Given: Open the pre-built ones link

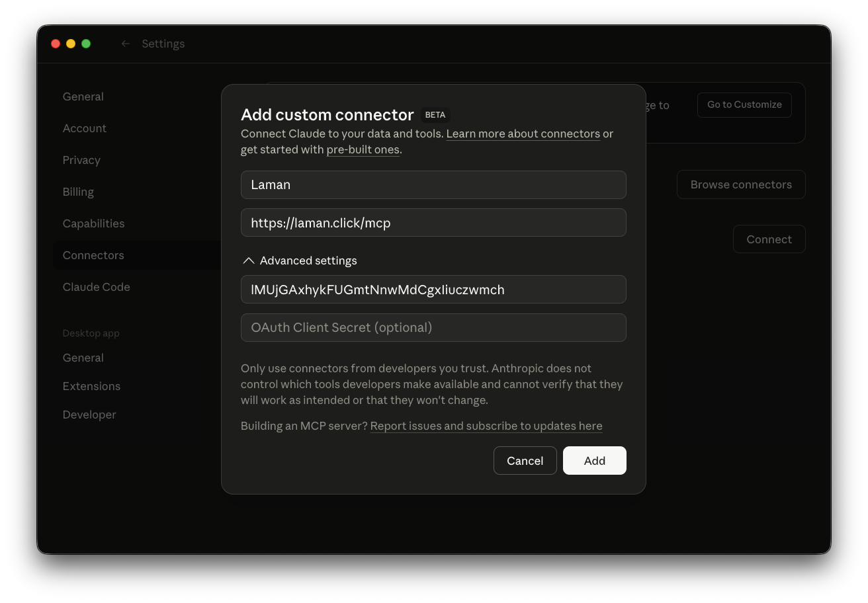Looking at the screenshot, I should pos(363,149).
